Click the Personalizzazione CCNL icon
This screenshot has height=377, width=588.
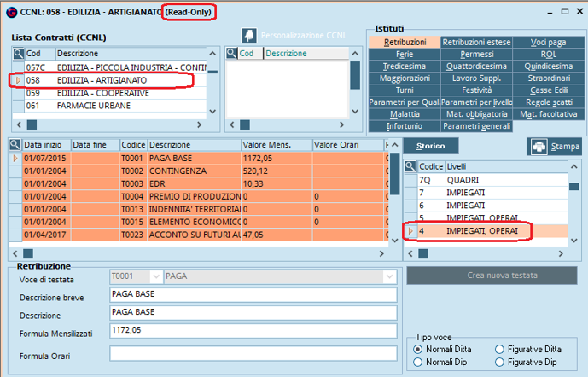point(249,36)
